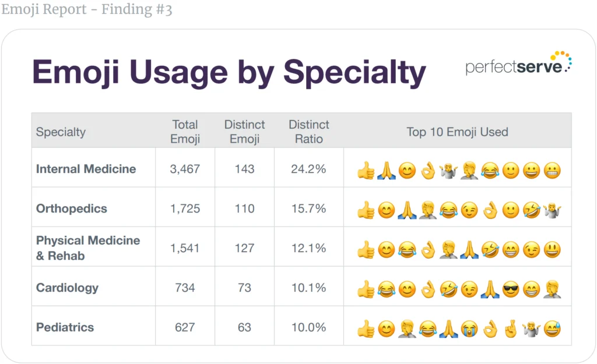Click the Emoji Report - Finding #3 caption
The image size is (597, 364).
[x=86, y=10]
